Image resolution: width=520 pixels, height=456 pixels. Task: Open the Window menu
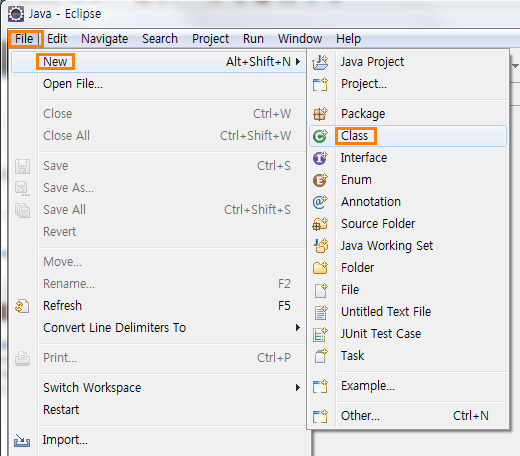pyautogui.click(x=300, y=39)
